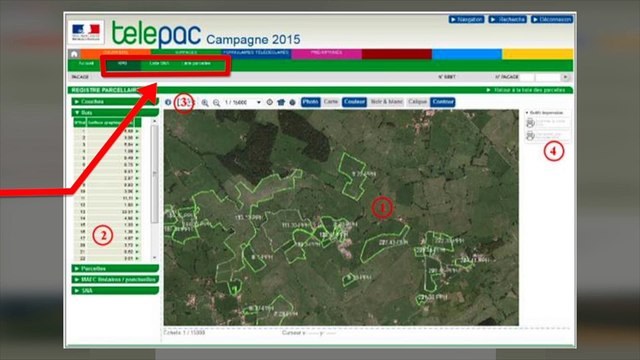Toggle the Couleur display mode
Image resolution: width=640 pixels, height=360 pixels.
(x=354, y=102)
